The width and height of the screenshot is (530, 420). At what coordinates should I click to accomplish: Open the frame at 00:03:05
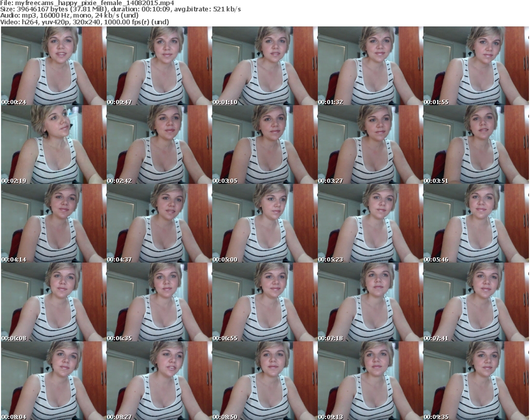click(265, 144)
